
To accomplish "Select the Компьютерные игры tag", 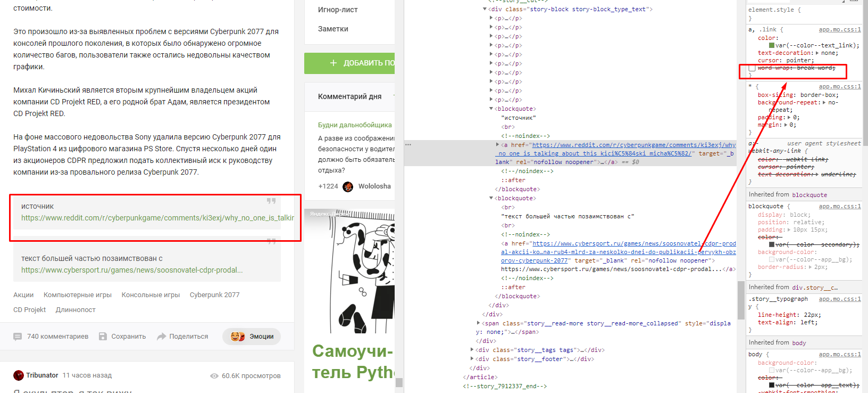I will point(78,295).
